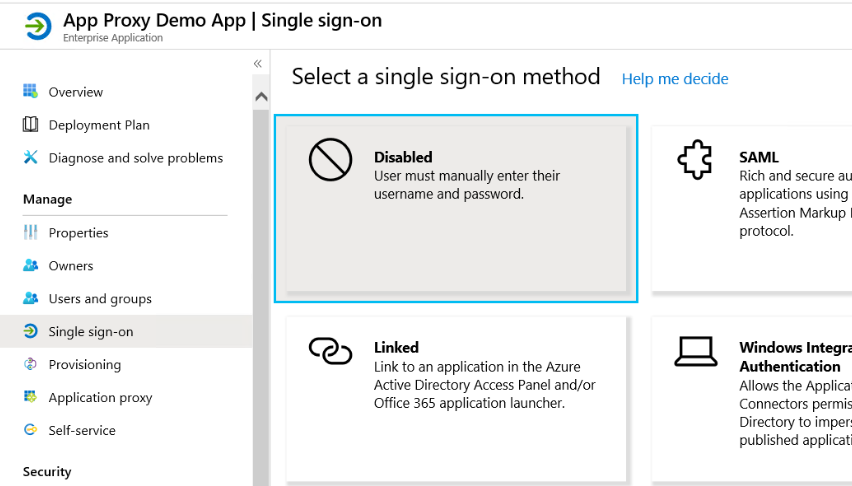The height and width of the screenshot is (486, 852).
Task: Click the Self-service icon
Action: point(30,431)
